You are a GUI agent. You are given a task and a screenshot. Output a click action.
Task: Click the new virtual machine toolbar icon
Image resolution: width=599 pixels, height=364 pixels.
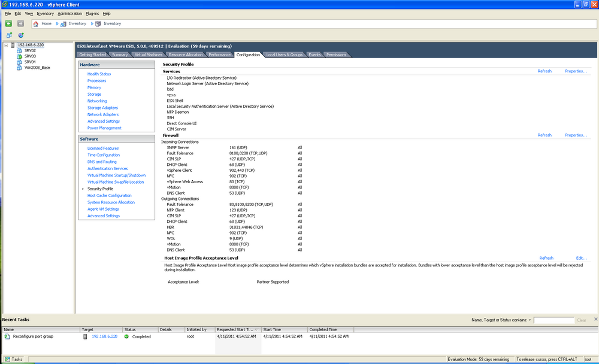(x=9, y=35)
